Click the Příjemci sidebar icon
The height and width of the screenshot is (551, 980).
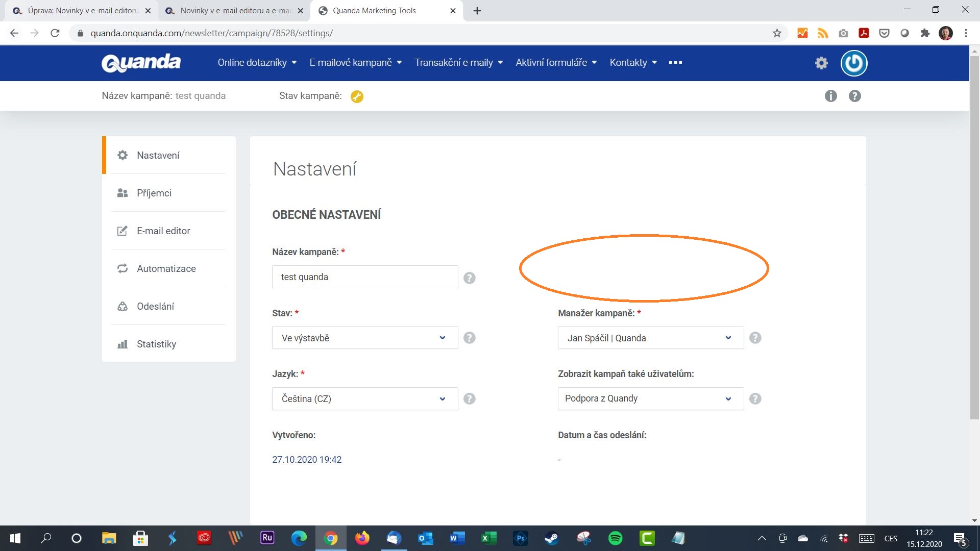click(122, 192)
